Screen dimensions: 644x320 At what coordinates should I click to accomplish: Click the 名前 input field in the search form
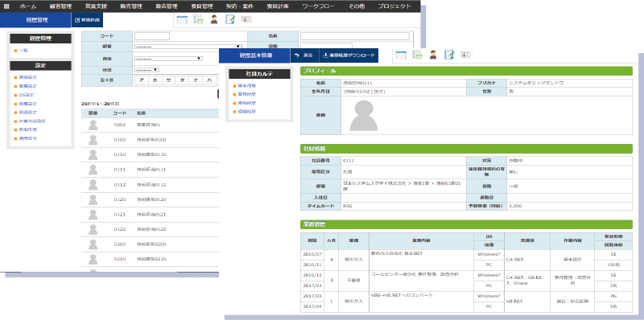pos(355,36)
